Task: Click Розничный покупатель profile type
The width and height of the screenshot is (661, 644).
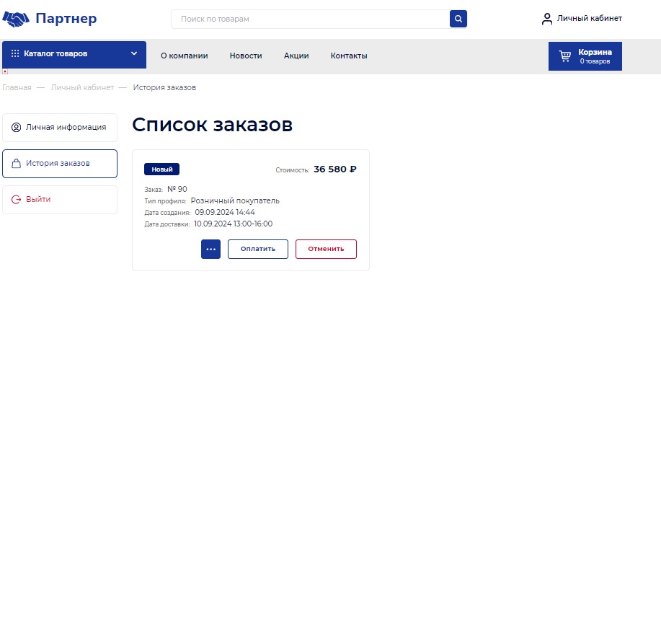Action: pos(235,200)
